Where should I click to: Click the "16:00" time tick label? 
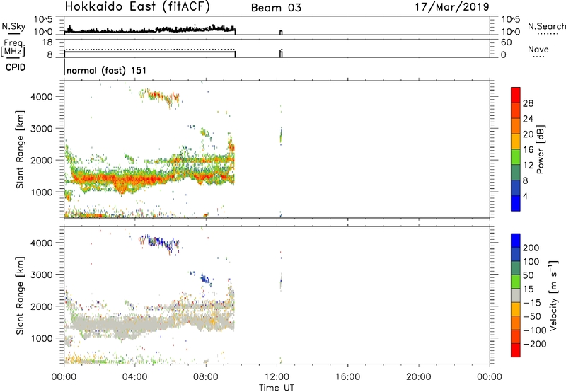pos(347,377)
